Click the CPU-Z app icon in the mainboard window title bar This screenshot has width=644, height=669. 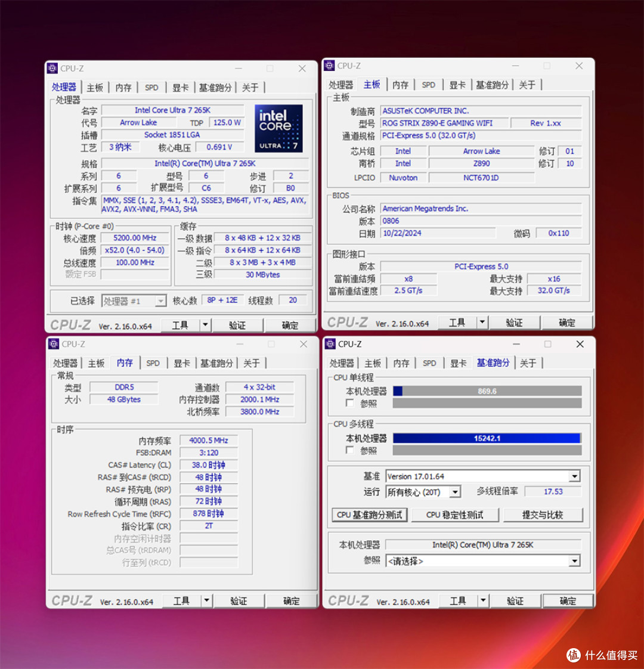point(330,66)
